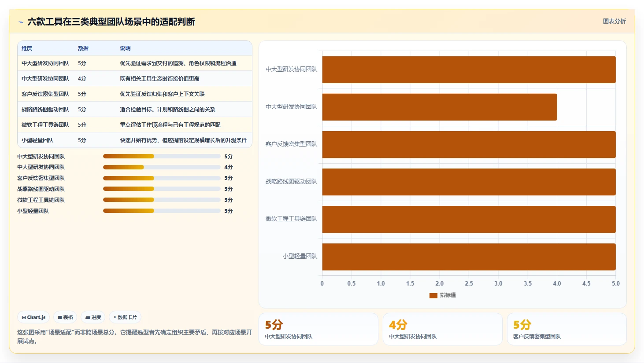Click the 客户反馈密集型团队 progress bar
The image size is (644, 363).
click(162, 178)
